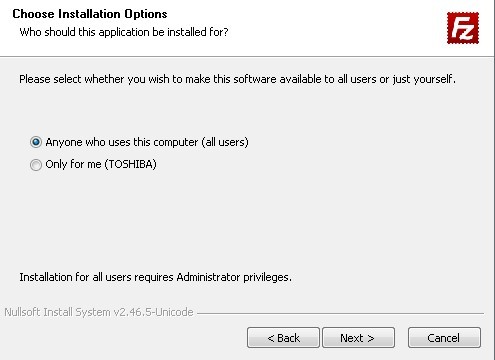495x360 pixels.
Task: Click the Choose Installation Options heading
Action: (x=90, y=14)
